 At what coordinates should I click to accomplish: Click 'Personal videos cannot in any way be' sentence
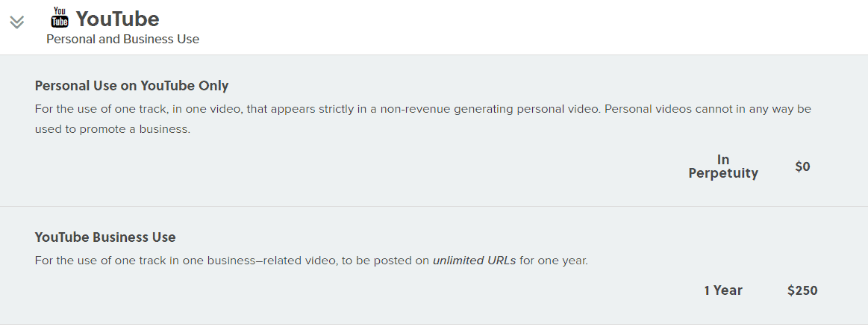tap(708, 109)
